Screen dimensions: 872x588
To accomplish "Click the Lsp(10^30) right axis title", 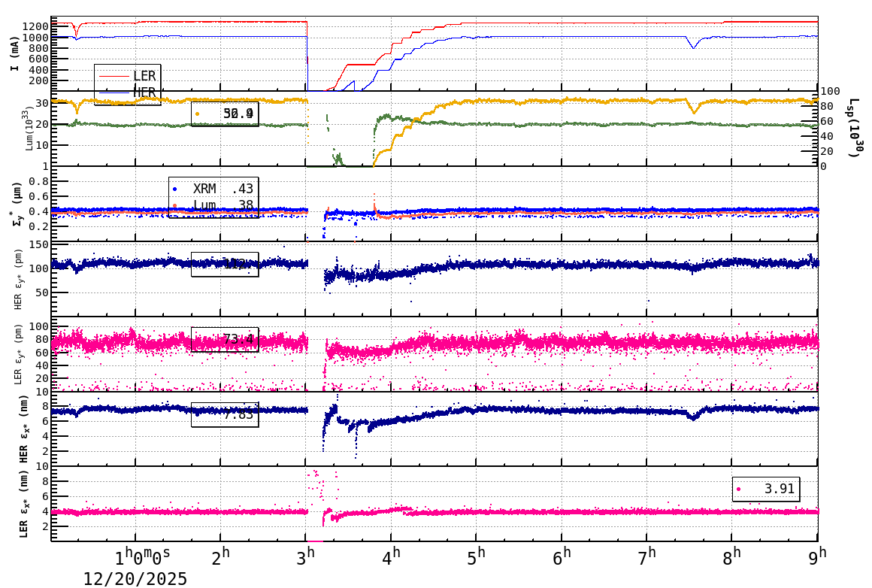I will [x=856, y=128].
